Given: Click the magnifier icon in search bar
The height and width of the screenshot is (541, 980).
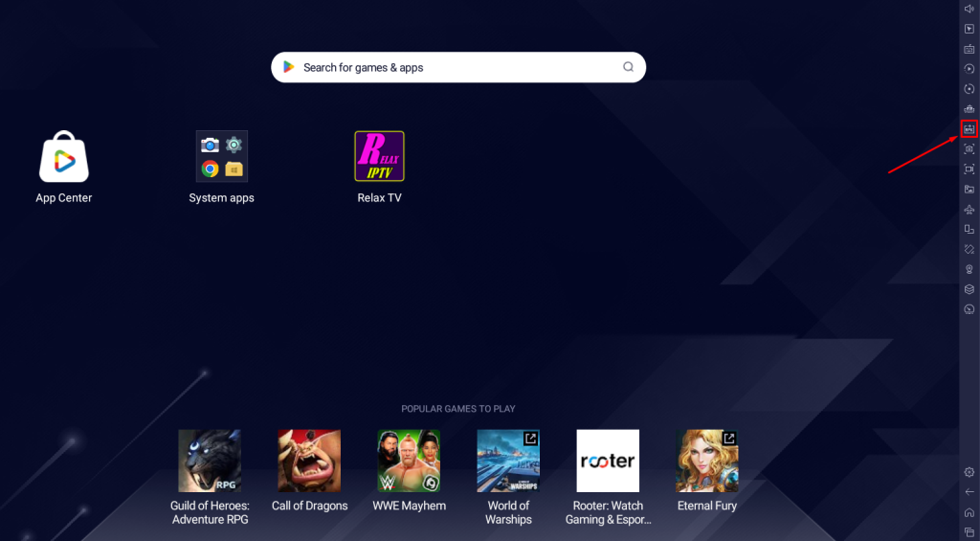Looking at the screenshot, I should pyautogui.click(x=628, y=67).
